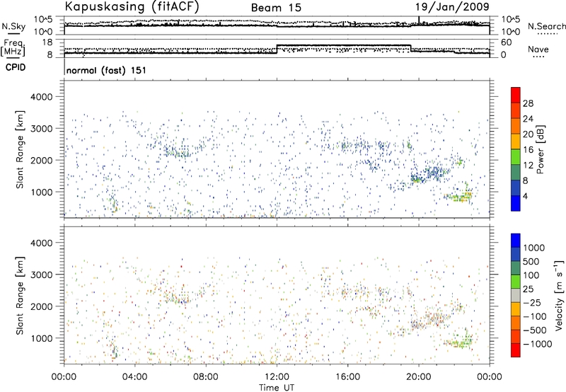Viewport: 566px width, 392px height.
Task: Click the normal (fast) 151 mode text
Action: point(106,70)
